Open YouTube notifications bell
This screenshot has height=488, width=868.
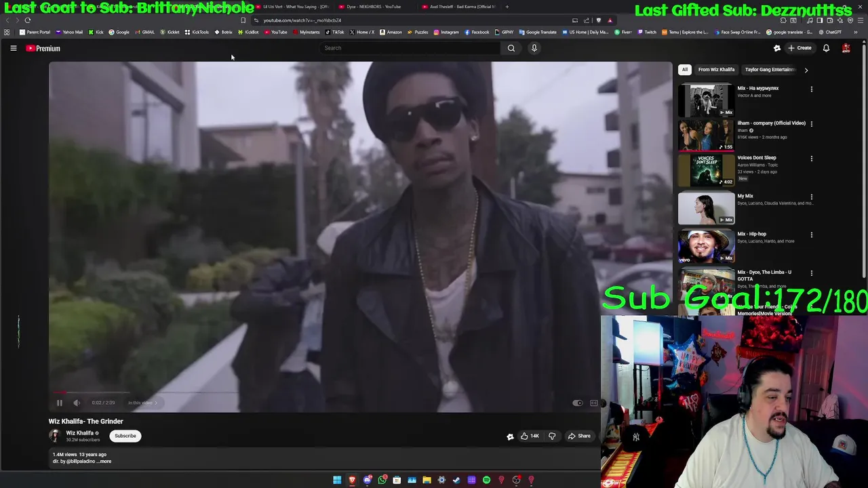pyautogui.click(x=826, y=48)
